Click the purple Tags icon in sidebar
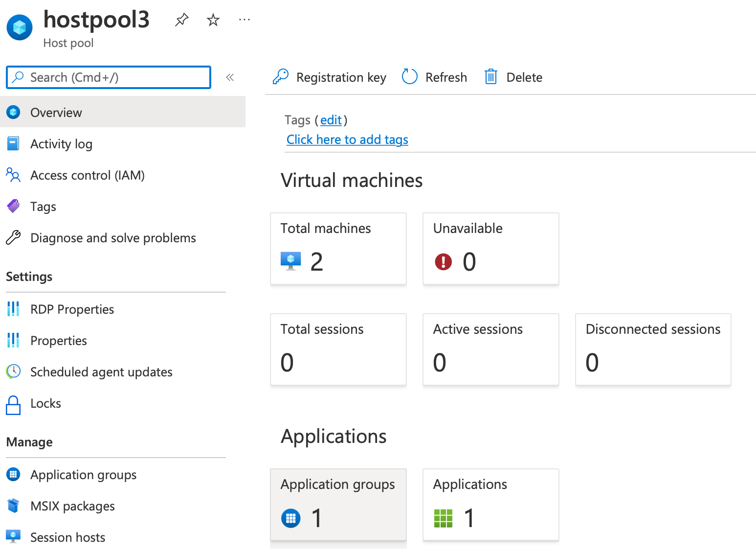 (x=13, y=206)
